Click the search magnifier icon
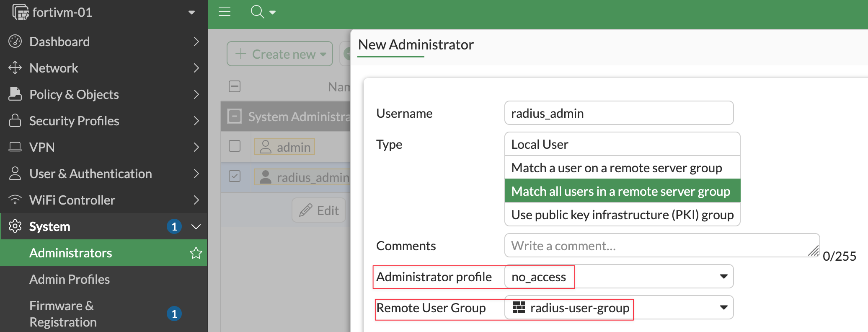The height and width of the screenshot is (332, 868). pyautogui.click(x=257, y=12)
